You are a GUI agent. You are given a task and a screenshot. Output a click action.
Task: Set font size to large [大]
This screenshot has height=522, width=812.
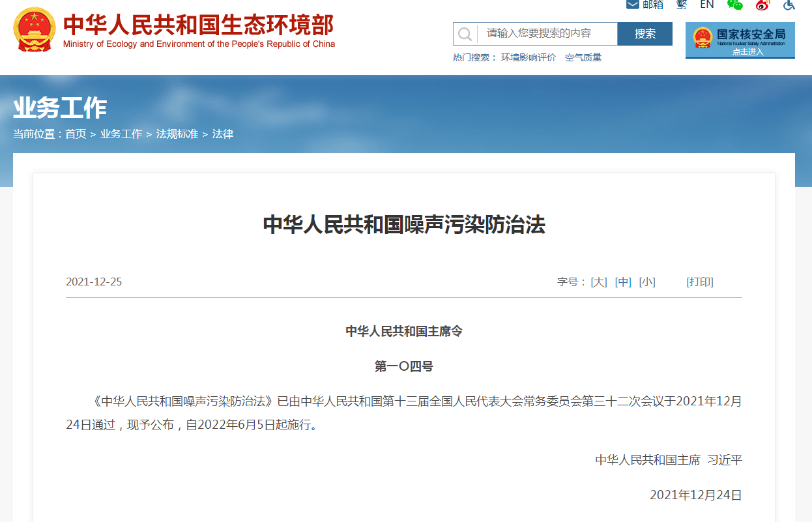click(598, 282)
